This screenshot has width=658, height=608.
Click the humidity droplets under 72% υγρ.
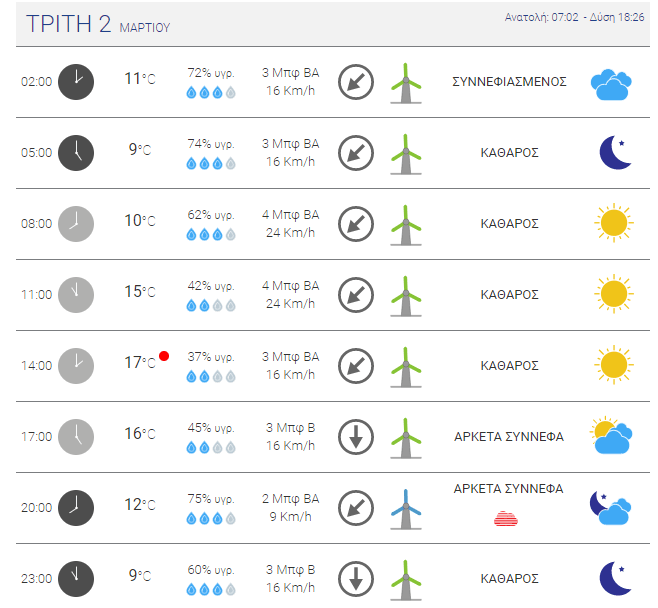[211, 92]
